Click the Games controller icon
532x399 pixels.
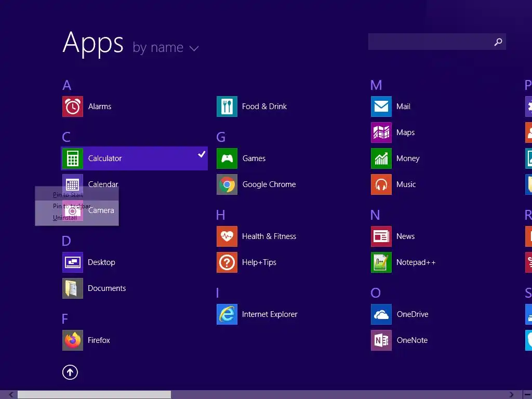click(x=227, y=158)
